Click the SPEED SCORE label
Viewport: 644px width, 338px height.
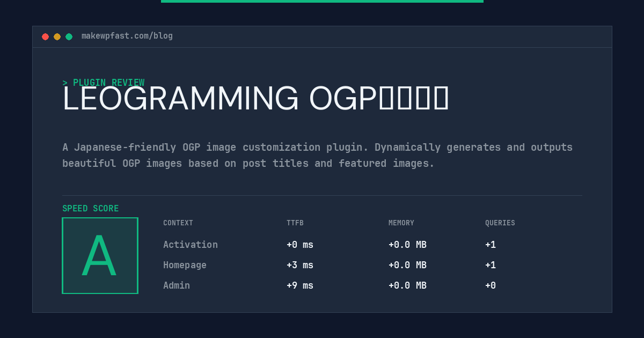coord(91,209)
